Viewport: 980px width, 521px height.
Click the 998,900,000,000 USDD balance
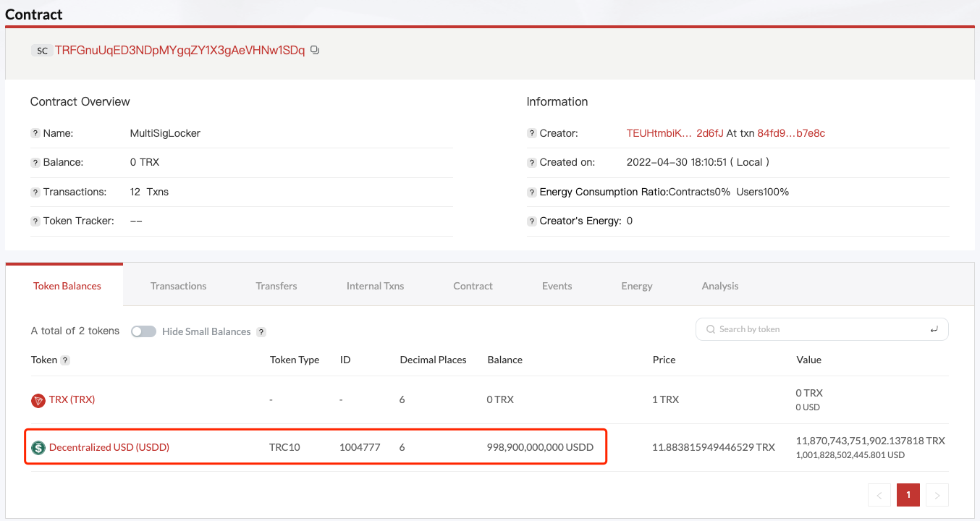540,448
